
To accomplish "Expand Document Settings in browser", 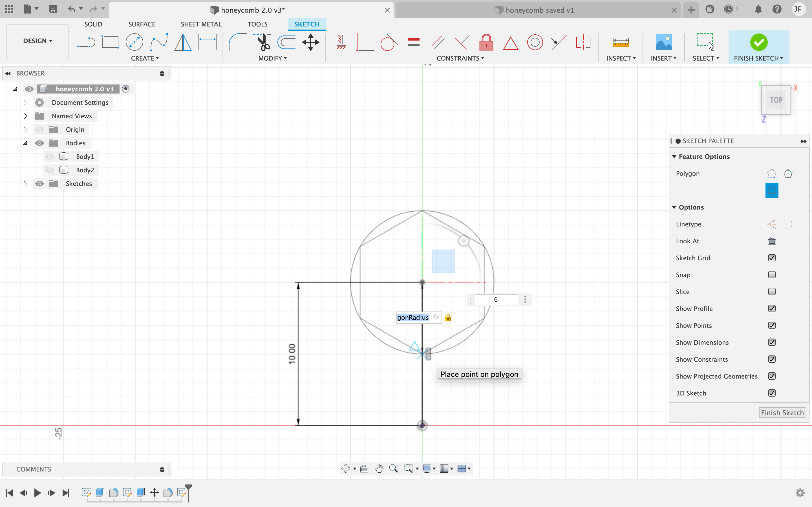I will click(25, 102).
